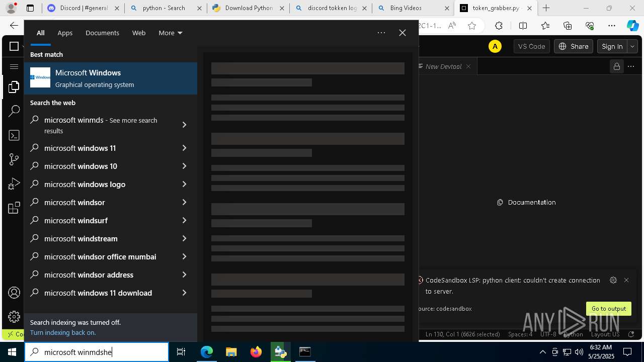Switch to python - Search browser tab
This screenshot has height=362, width=644.
[166, 8]
